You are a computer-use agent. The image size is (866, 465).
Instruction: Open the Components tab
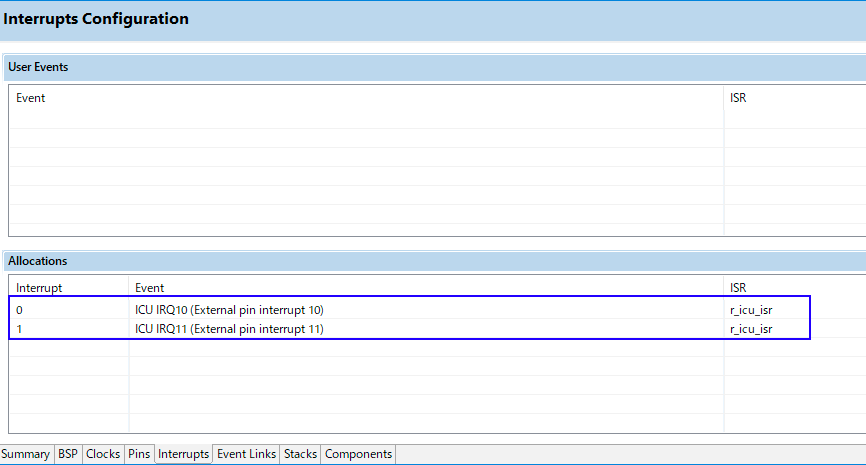tap(358, 454)
